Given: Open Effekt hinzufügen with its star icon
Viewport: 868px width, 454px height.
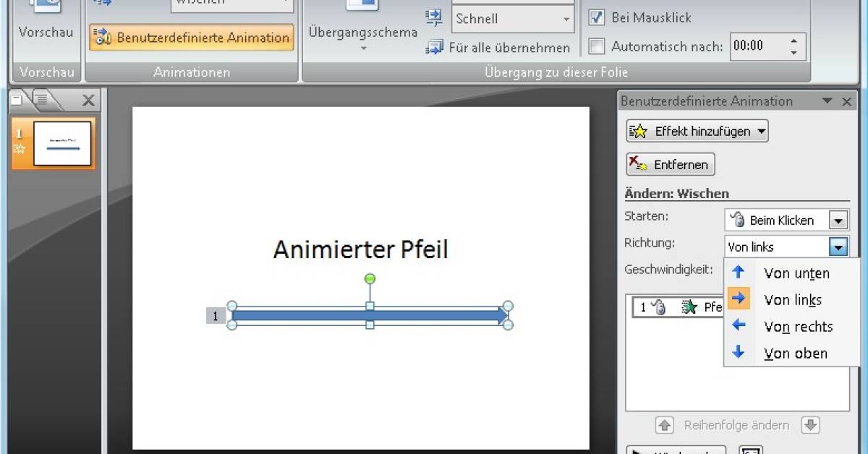Looking at the screenshot, I should [x=639, y=131].
